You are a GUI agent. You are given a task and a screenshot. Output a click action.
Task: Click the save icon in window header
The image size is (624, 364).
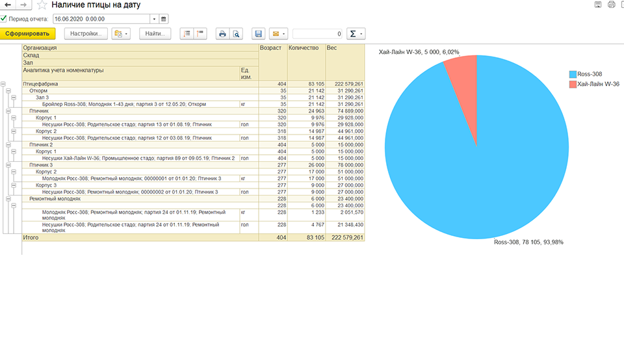point(598,5)
